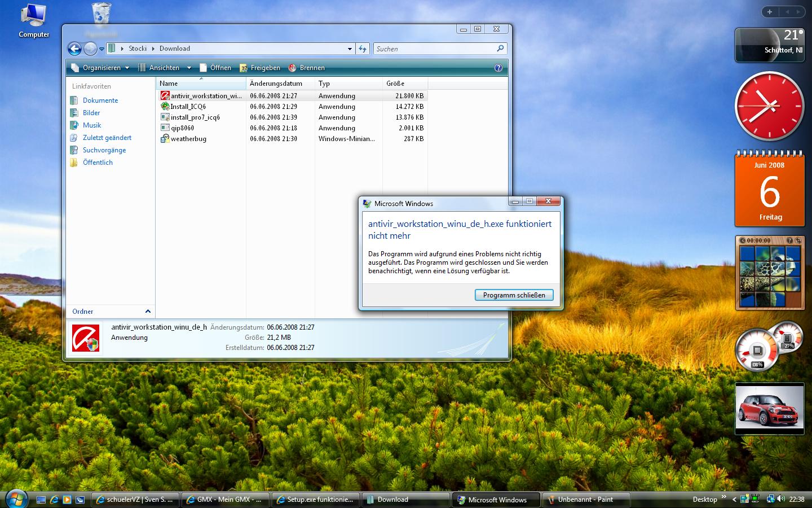The height and width of the screenshot is (508, 812).
Task: Select the weatherbug file
Action: coord(183,139)
